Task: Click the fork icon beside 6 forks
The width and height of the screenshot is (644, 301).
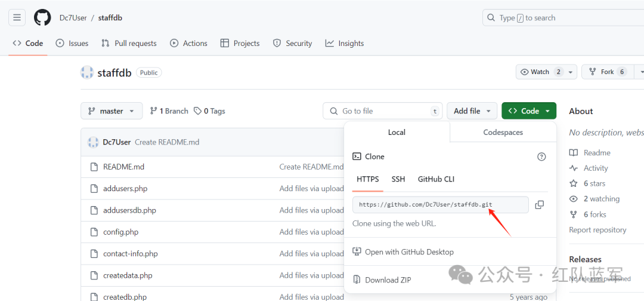Action: (x=574, y=214)
